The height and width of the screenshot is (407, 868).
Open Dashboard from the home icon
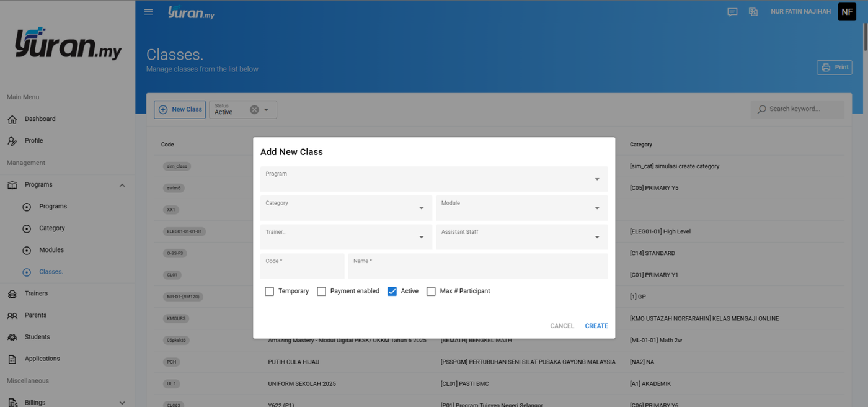pyautogui.click(x=12, y=119)
